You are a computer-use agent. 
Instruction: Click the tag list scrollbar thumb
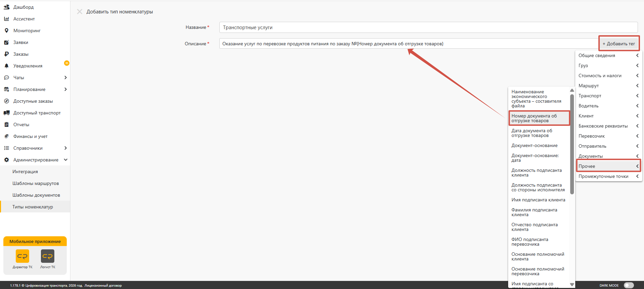tap(572, 144)
